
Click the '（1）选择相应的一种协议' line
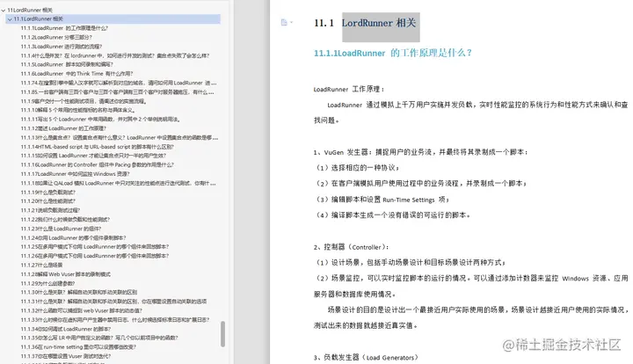(357, 168)
